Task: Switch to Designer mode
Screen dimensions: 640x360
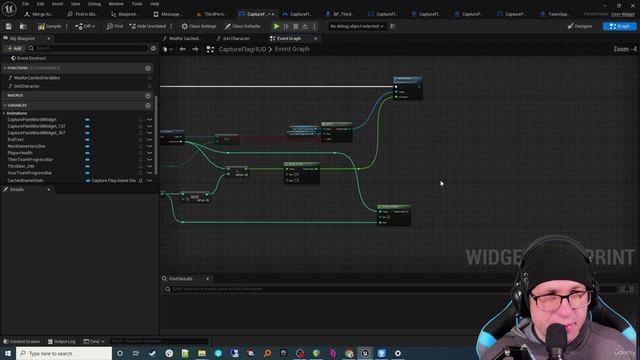Action: (x=580, y=26)
